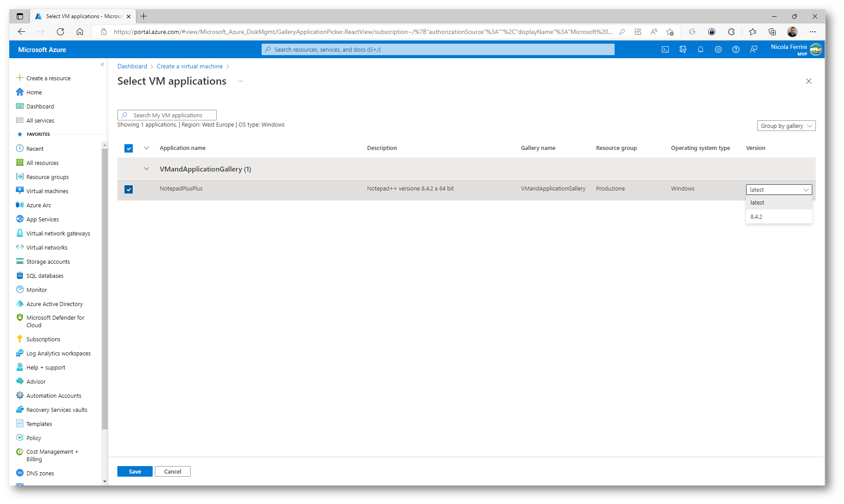Open the Version dropdown showing latest
The width and height of the screenshot is (844, 504).
779,190
